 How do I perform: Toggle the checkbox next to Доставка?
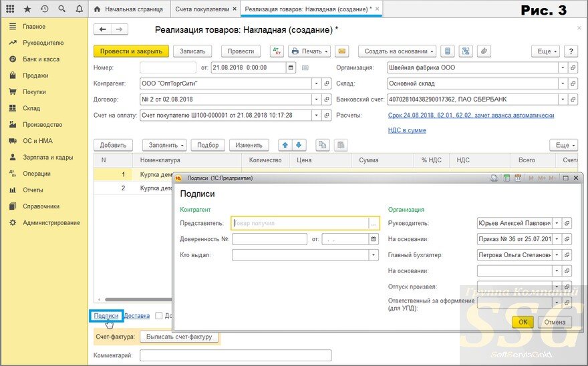click(x=159, y=316)
